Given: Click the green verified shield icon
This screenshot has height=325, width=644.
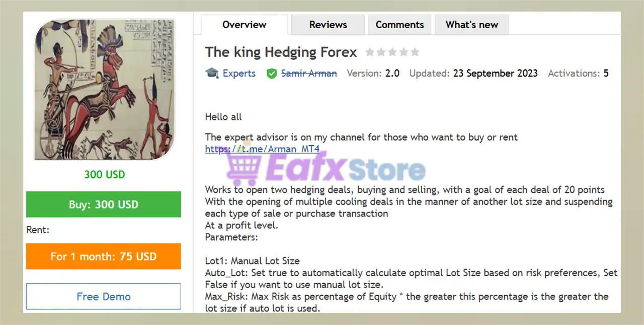Looking at the screenshot, I should pos(272,74).
